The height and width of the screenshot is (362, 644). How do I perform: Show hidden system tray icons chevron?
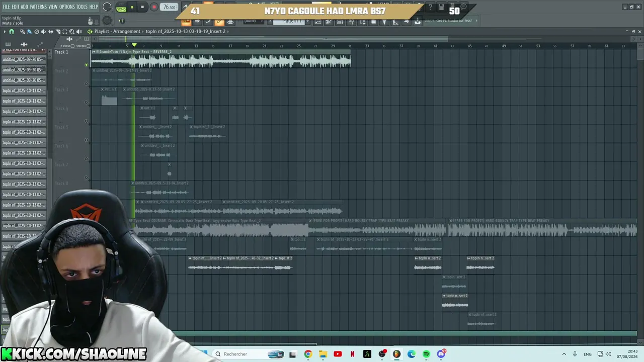click(x=564, y=354)
